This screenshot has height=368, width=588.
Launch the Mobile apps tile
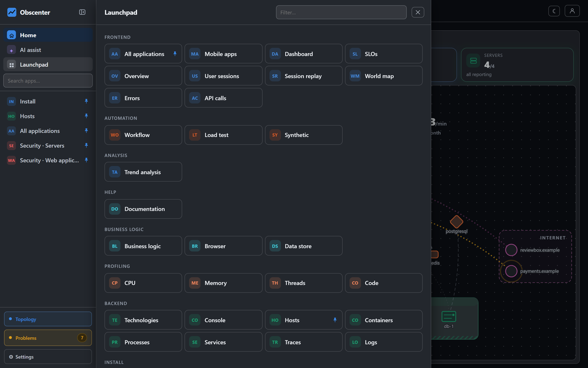pyautogui.click(x=223, y=54)
